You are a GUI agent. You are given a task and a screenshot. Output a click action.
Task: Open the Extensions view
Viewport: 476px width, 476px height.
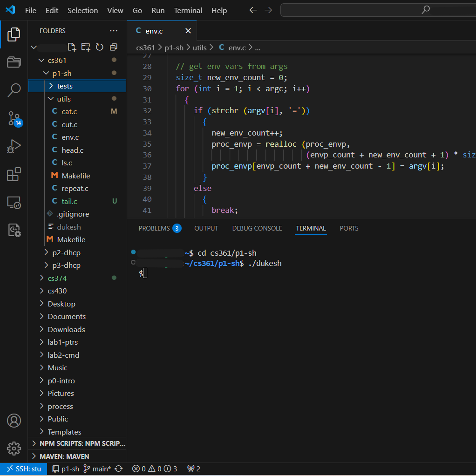tap(14, 174)
